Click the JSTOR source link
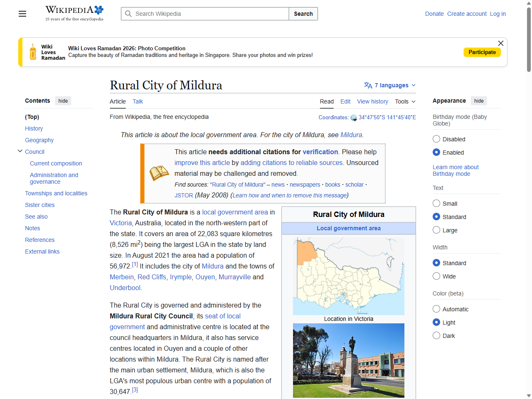Viewport: 532px width, 399px height. (x=184, y=195)
